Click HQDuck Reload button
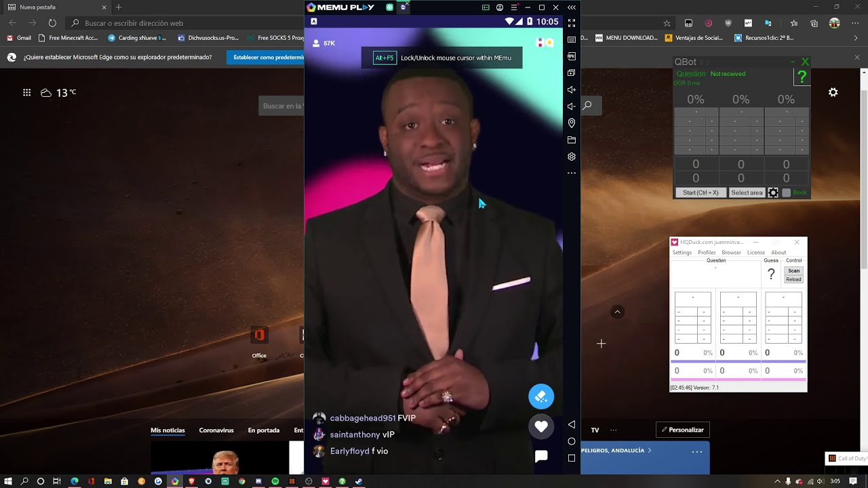Viewport: 868px width, 488px height. click(793, 279)
